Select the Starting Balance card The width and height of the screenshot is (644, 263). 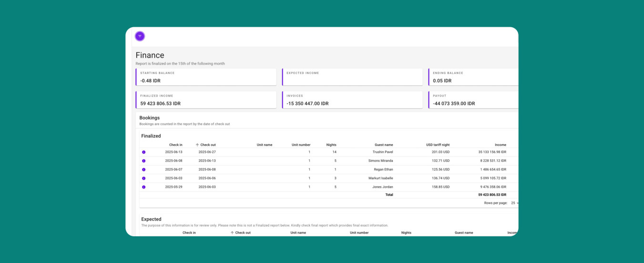pyautogui.click(x=206, y=77)
